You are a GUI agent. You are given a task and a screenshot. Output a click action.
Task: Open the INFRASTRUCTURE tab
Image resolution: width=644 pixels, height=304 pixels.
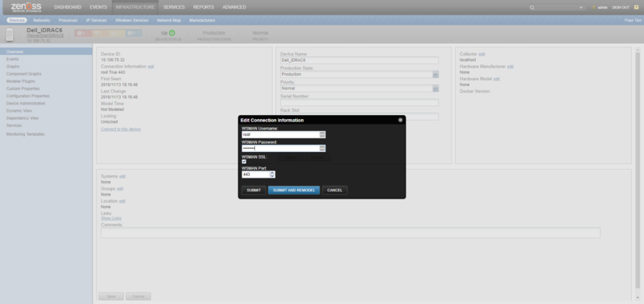pos(135,7)
